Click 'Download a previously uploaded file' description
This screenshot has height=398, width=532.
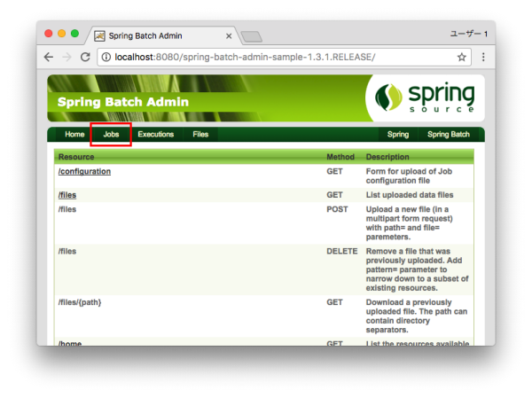417,316
